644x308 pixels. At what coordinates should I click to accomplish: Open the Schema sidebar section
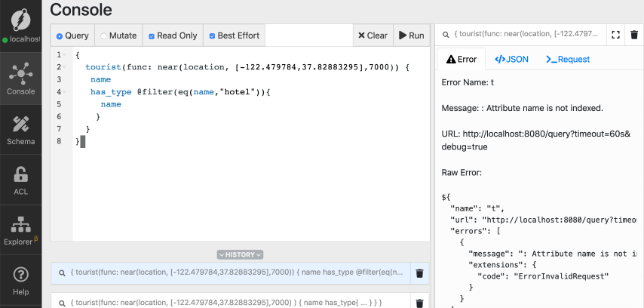click(21, 130)
